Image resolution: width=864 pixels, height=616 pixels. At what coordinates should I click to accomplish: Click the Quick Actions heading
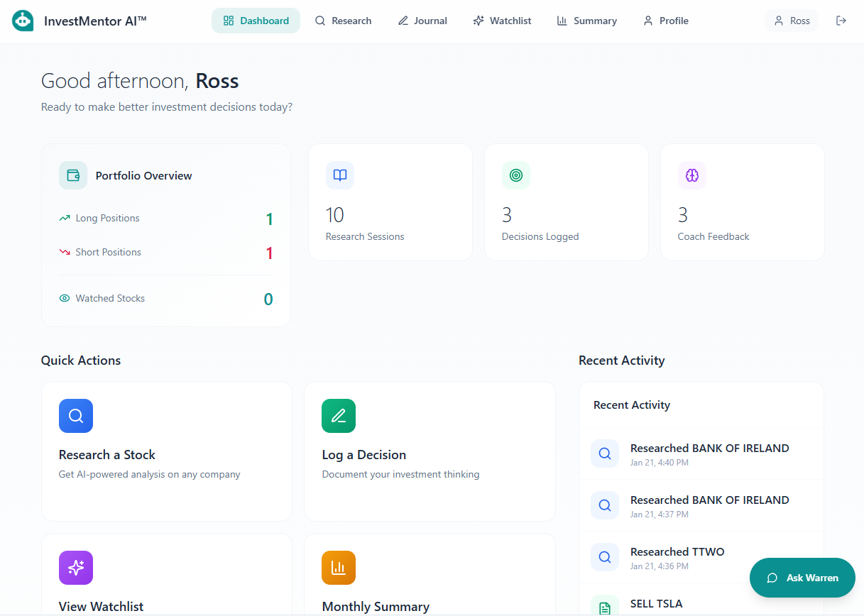tap(81, 361)
